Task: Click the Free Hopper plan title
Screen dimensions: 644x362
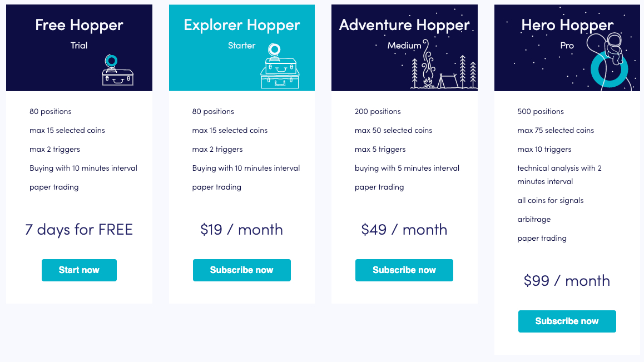Action: (79, 25)
